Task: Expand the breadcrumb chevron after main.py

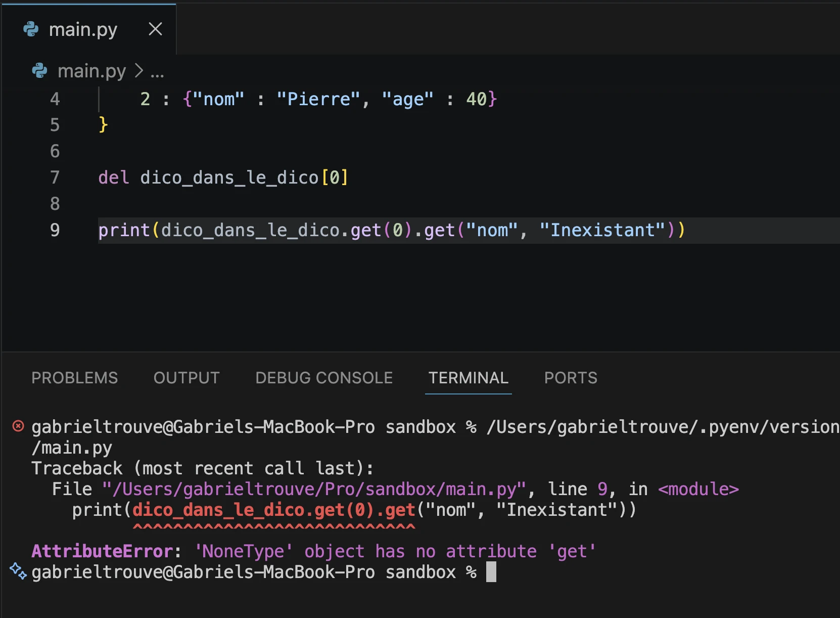Action: coord(139,71)
